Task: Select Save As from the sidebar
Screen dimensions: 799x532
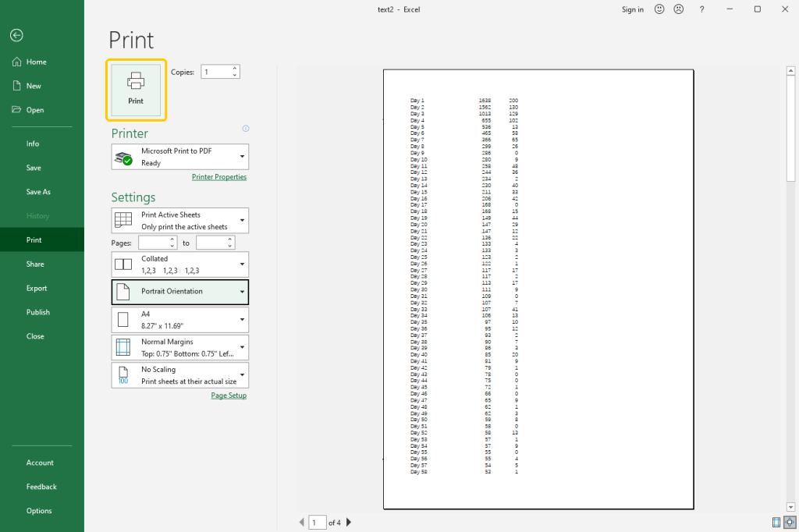Action: [x=41, y=191]
